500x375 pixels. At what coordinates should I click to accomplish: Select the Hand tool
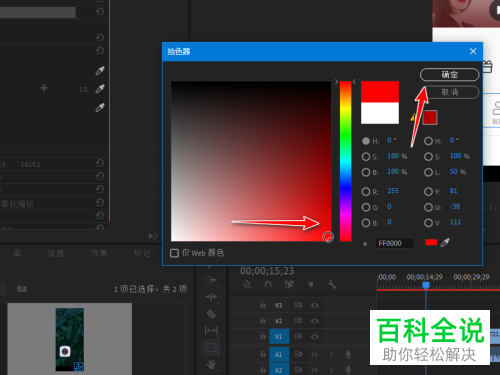tap(211, 365)
